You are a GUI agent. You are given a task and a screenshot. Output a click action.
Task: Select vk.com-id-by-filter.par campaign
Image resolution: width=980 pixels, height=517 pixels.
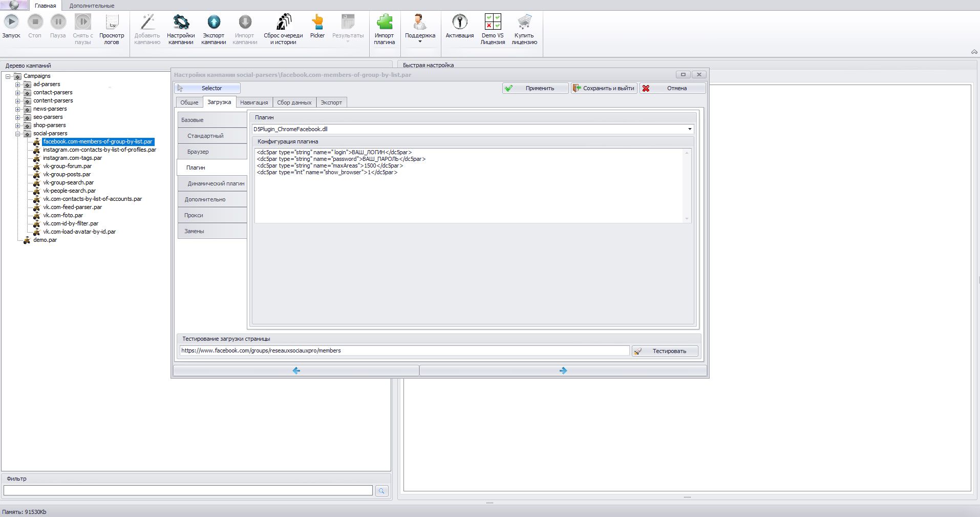click(71, 223)
